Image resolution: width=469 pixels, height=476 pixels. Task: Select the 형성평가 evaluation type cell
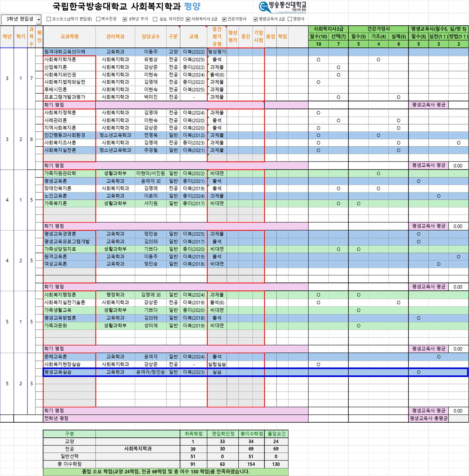click(x=217, y=52)
